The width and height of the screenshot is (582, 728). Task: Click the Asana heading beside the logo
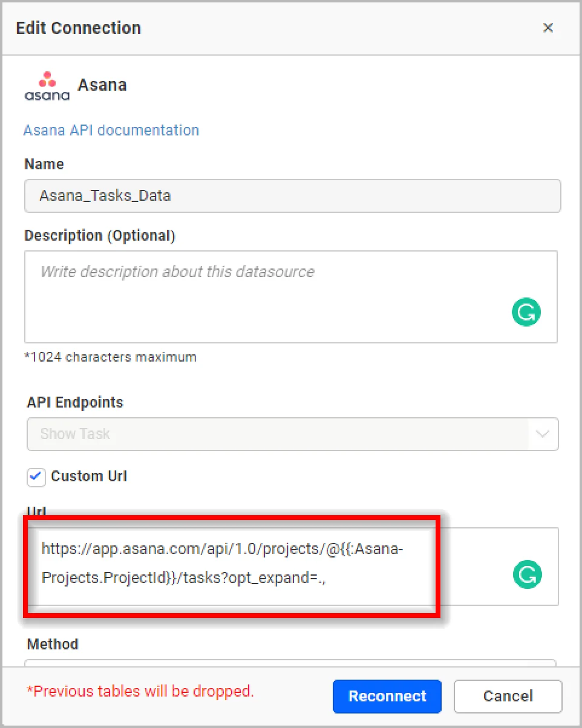(102, 85)
